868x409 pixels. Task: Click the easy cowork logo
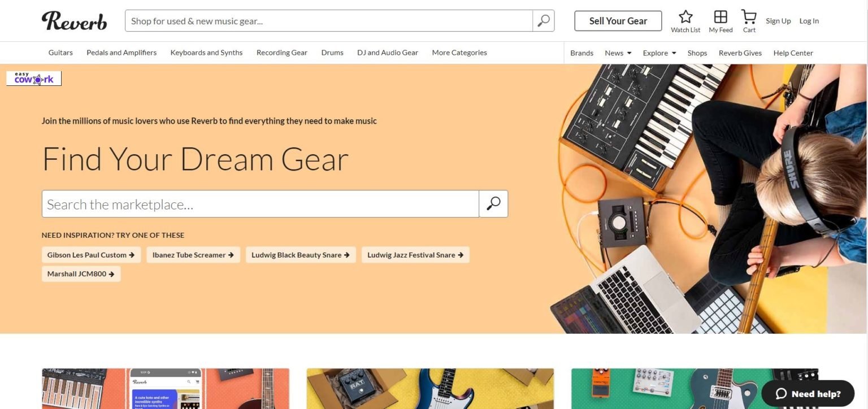(33, 78)
